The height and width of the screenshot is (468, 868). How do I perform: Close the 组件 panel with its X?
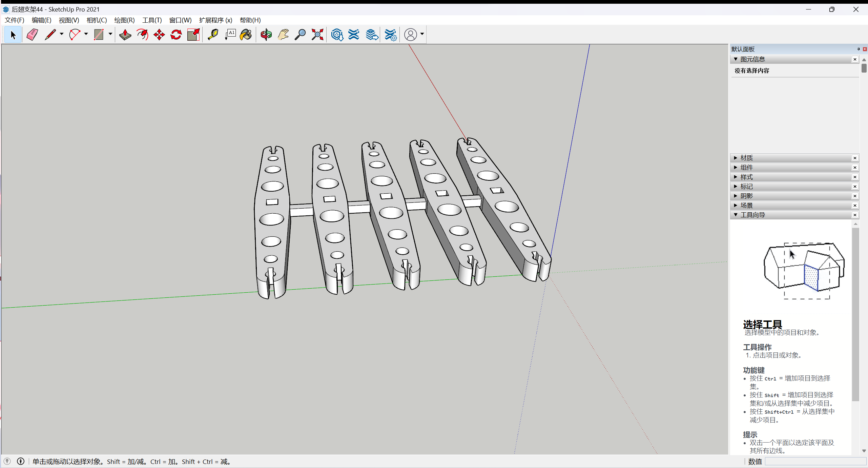(x=855, y=167)
